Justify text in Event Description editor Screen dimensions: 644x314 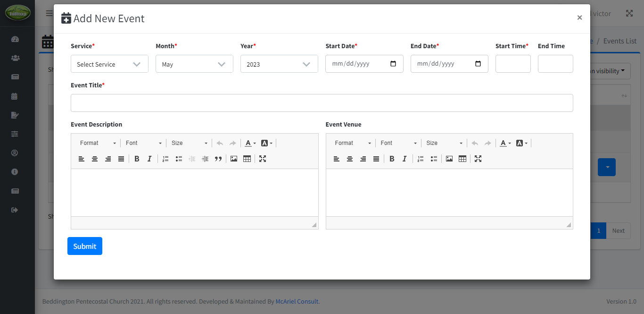121,159
